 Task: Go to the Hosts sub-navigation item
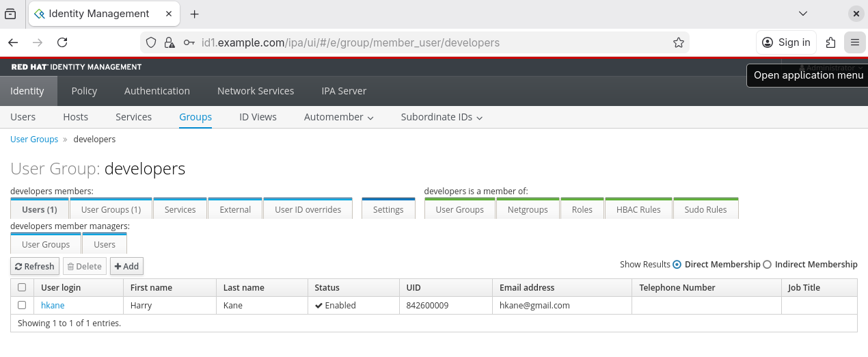point(76,117)
